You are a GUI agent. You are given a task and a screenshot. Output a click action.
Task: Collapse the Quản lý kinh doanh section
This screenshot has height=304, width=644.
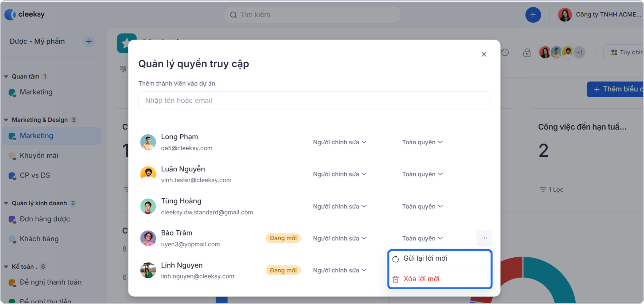click(6, 203)
